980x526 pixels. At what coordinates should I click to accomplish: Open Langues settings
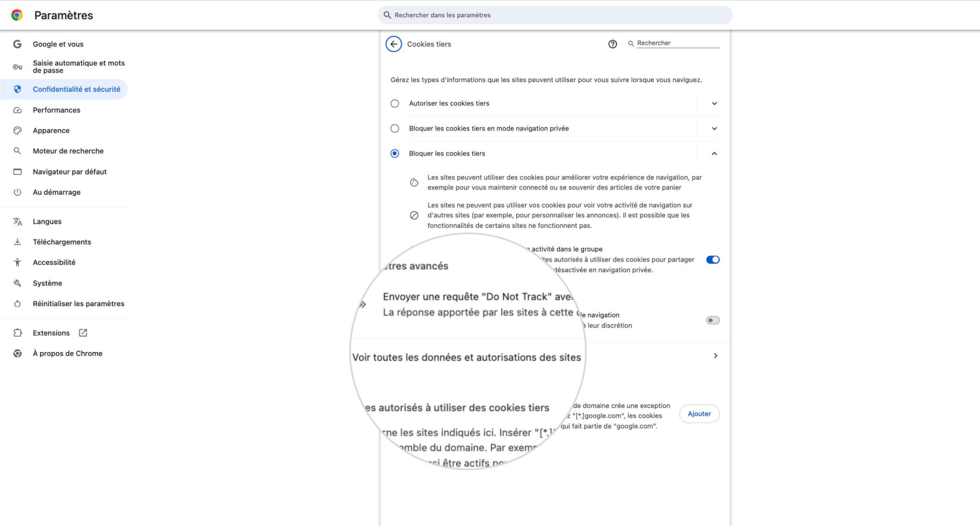(47, 222)
